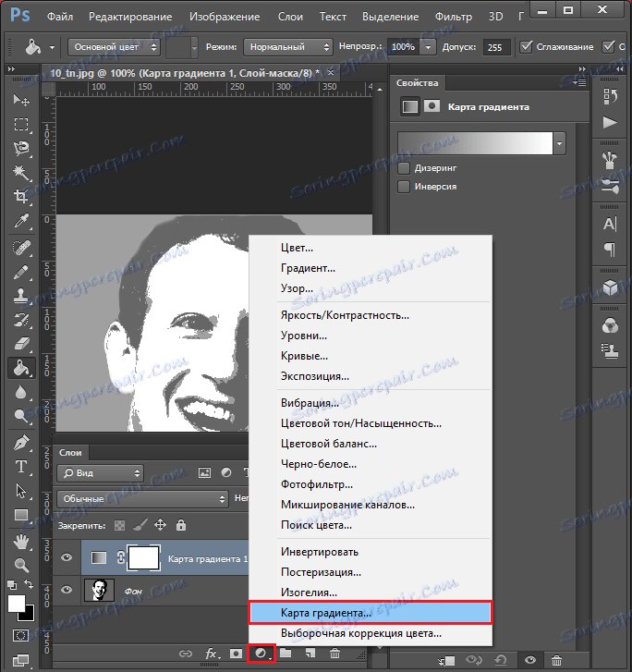The width and height of the screenshot is (632, 672).
Task: Toggle lock all padlock
Action: (x=181, y=525)
